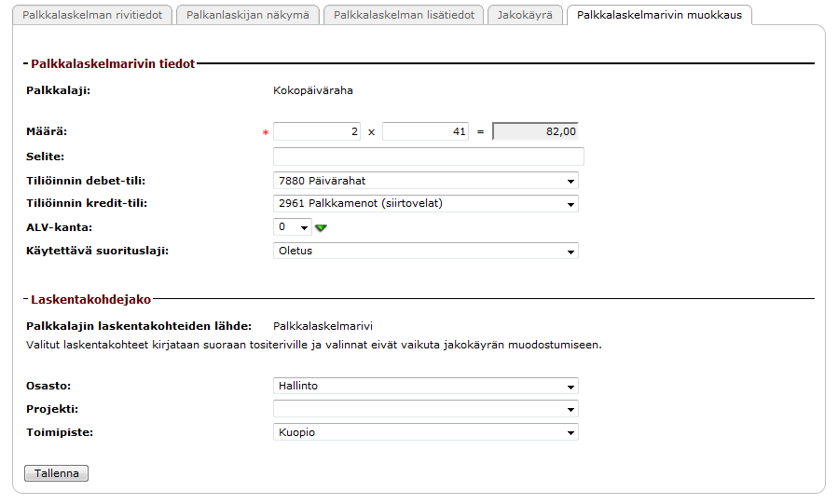Image resolution: width=838 pixels, height=504 pixels.
Task: Go to Palkkalaskelman lisätiedot tab
Action: [404, 15]
